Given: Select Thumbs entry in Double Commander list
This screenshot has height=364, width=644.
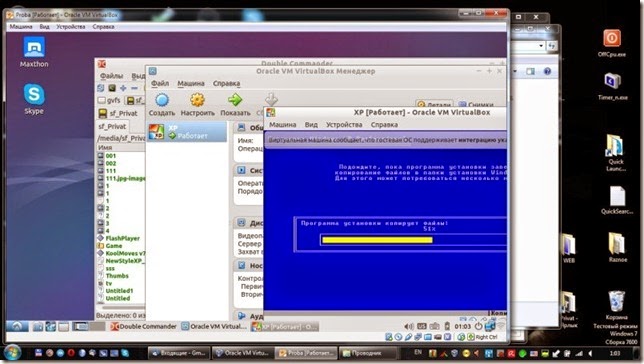Looking at the screenshot, I should tap(117, 276).
